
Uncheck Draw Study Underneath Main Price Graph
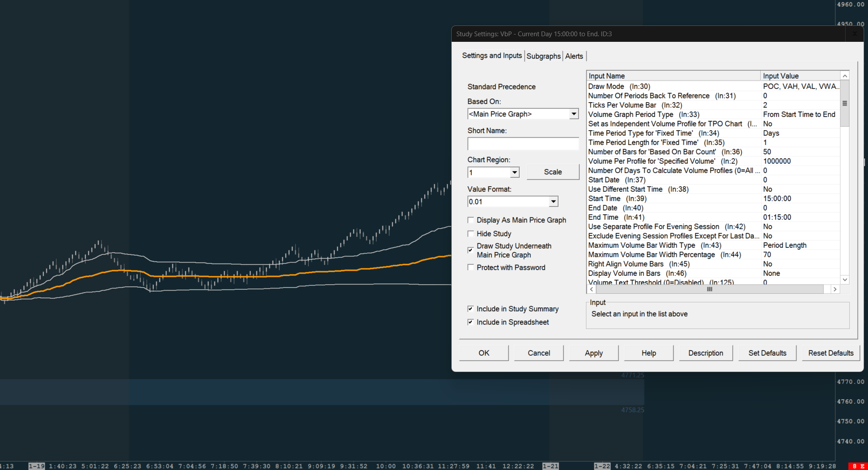(471, 250)
